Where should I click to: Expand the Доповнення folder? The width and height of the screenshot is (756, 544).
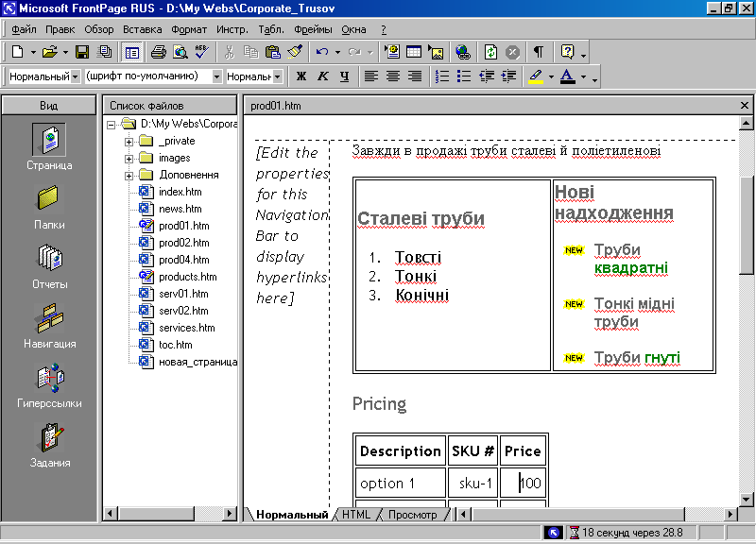coord(129,176)
